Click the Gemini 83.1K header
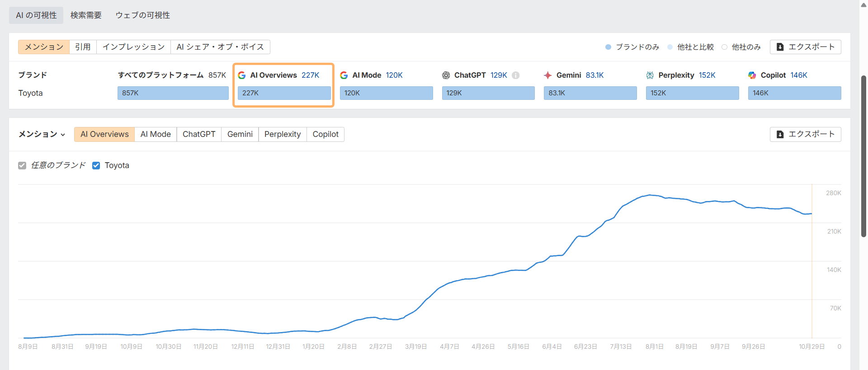This screenshot has width=868, height=370. pyautogui.click(x=574, y=75)
